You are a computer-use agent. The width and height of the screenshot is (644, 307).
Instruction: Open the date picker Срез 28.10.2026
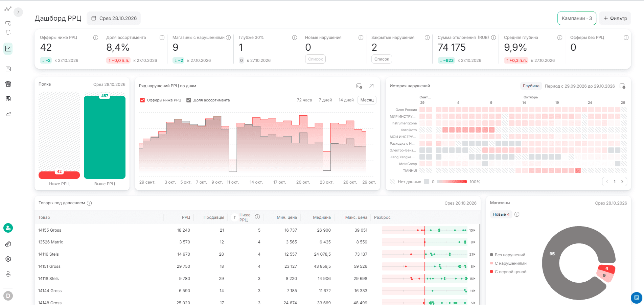point(114,18)
